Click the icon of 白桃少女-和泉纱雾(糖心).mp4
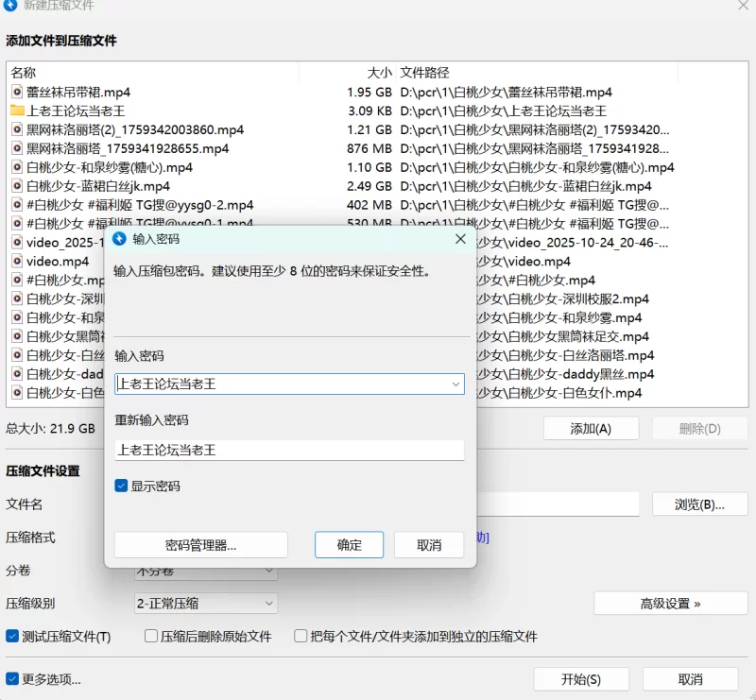Image resolution: width=756 pixels, height=700 pixels. tap(17, 167)
